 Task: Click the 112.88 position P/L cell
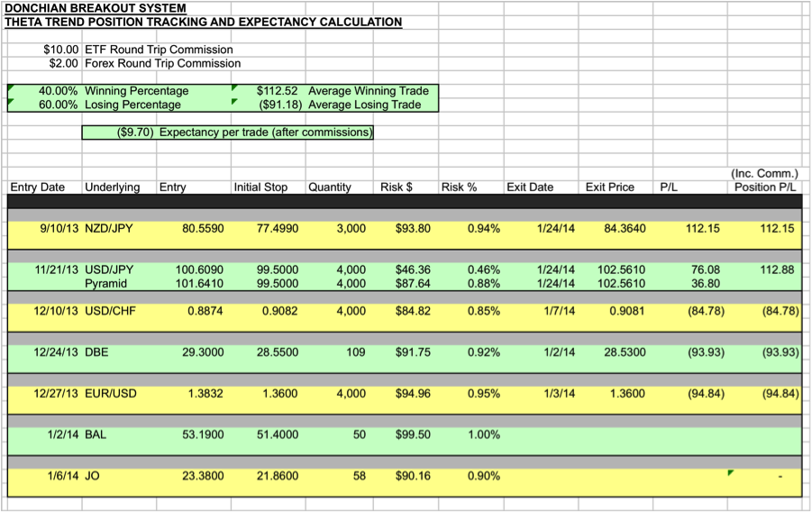pyautogui.click(x=777, y=270)
